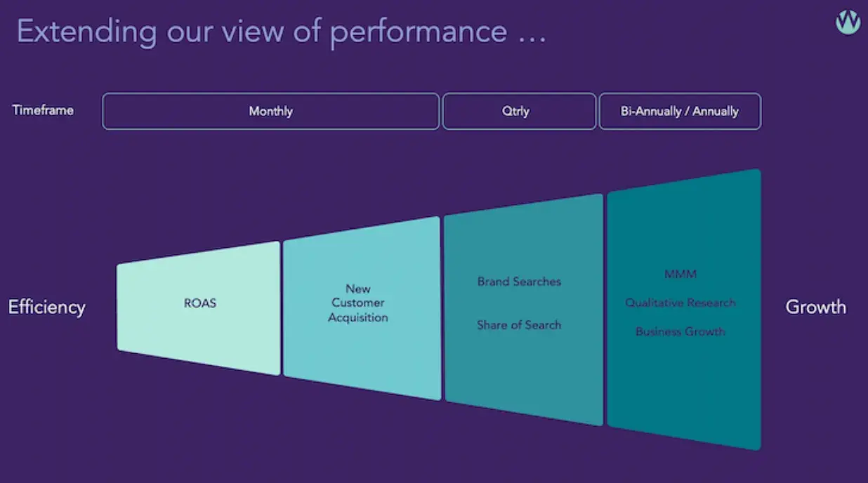The height and width of the screenshot is (483, 868).
Task: Click the Timeframe row label
Action: pyautogui.click(x=43, y=110)
